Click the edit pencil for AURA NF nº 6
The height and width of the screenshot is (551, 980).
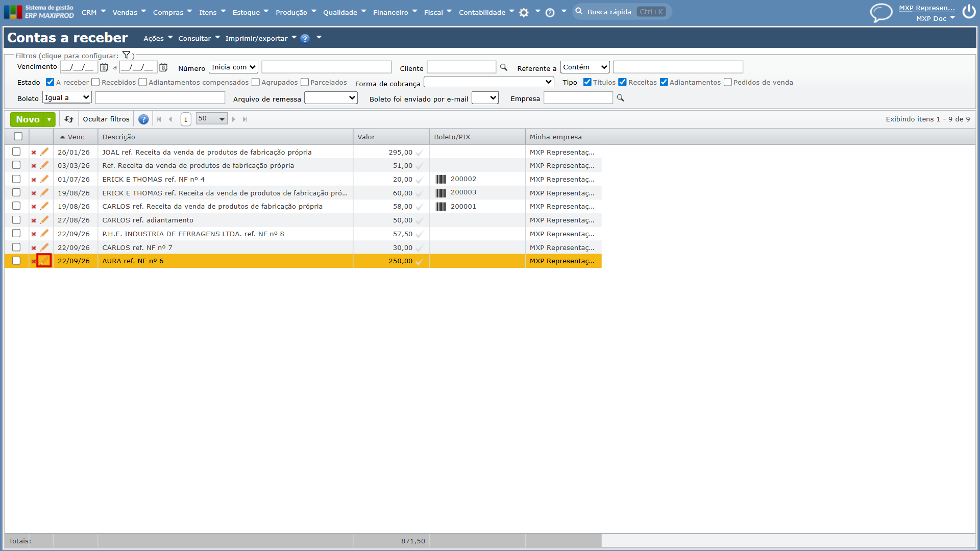click(44, 261)
